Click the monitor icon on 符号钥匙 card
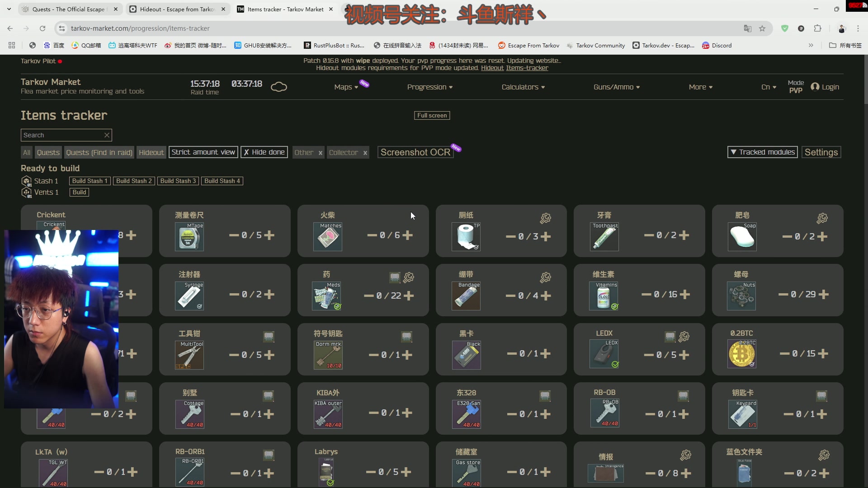 click(x=406, y=337)
